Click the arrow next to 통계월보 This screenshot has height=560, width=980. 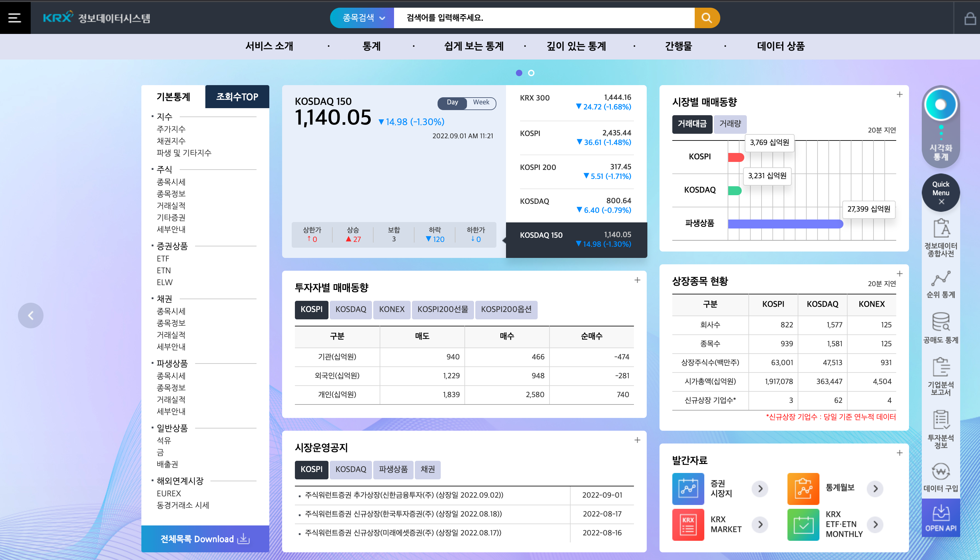click(x=875, y=488)
